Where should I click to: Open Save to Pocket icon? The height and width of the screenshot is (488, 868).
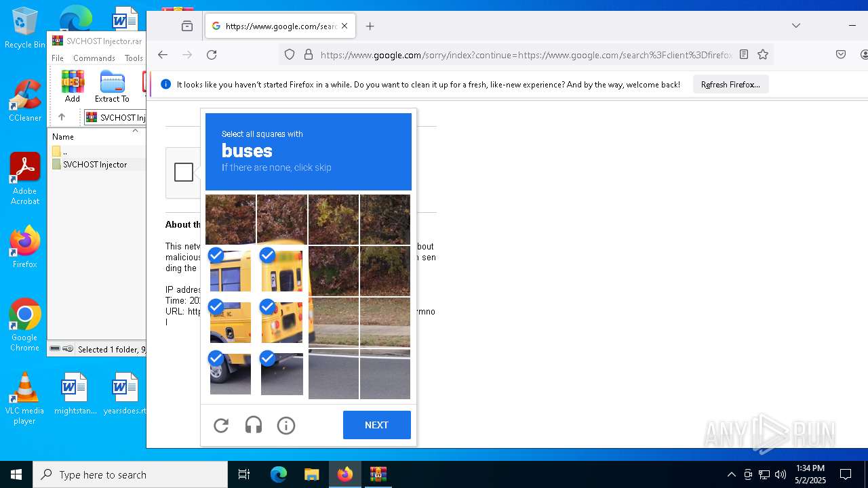pyautogui.click(x=841, y=55)
